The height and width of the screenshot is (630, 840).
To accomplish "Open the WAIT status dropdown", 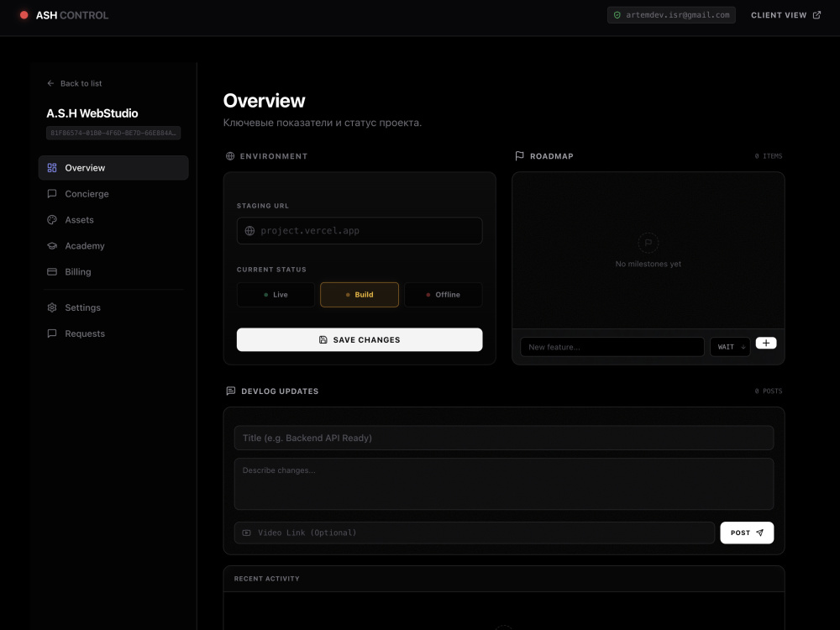I will coord(730,347).
